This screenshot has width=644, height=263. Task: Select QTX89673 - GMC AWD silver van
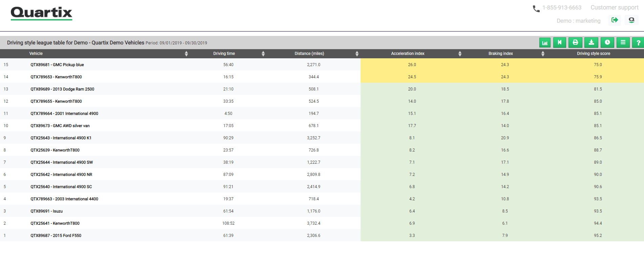[x=60, y=126]
